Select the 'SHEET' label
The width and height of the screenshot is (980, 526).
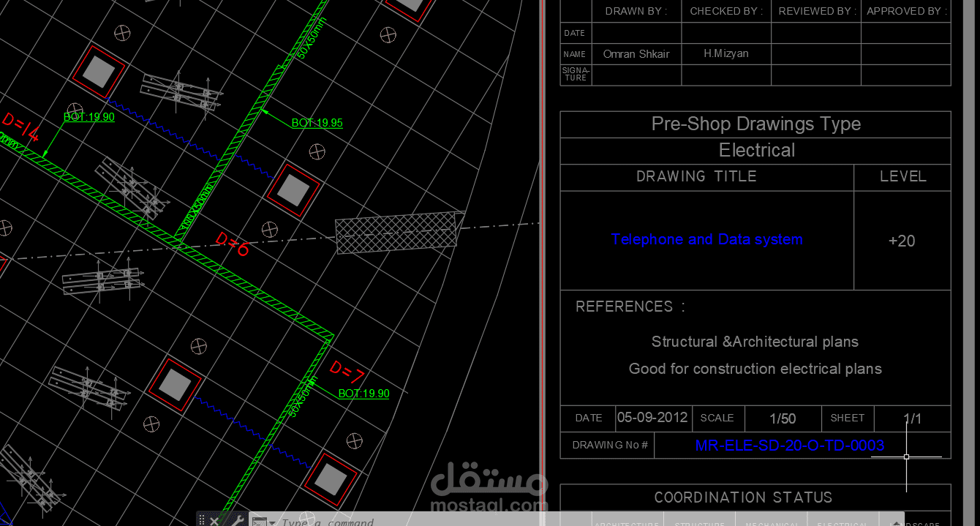tap(848, 418)
